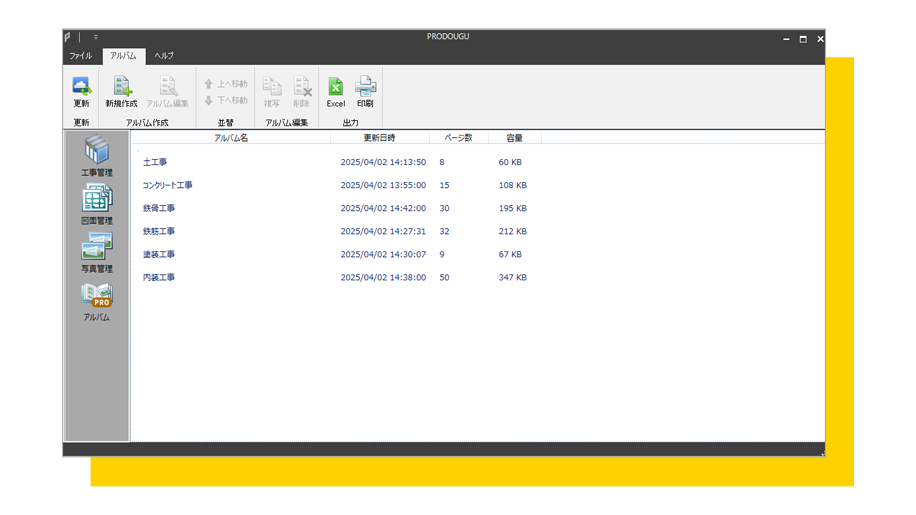Select the 内装工事 album row
The height and width of the screenshot is (515, 916).
(159, 277)
